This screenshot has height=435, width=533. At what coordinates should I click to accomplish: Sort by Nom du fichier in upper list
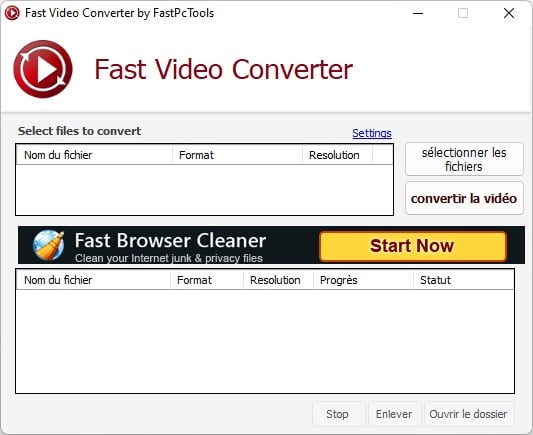94,155
